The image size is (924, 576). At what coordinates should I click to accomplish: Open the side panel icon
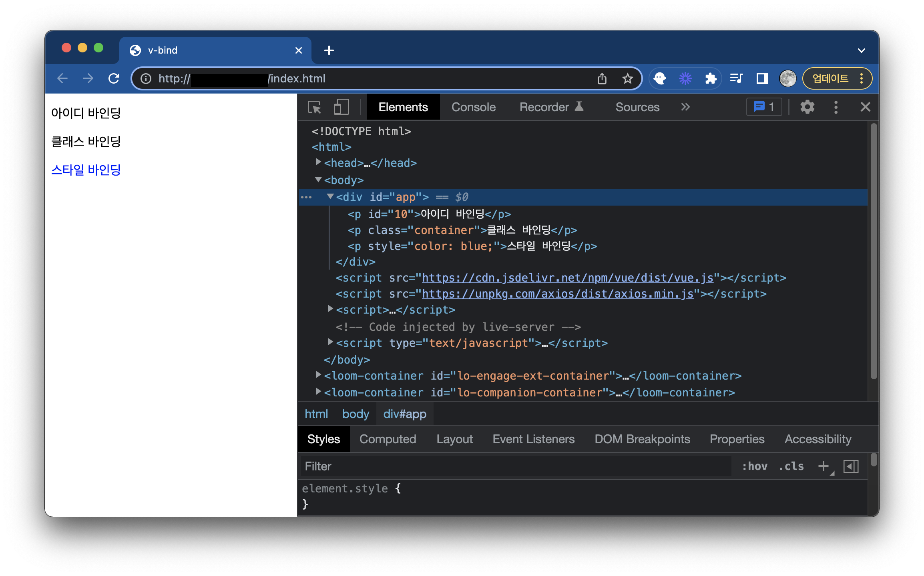coord(762,78)
